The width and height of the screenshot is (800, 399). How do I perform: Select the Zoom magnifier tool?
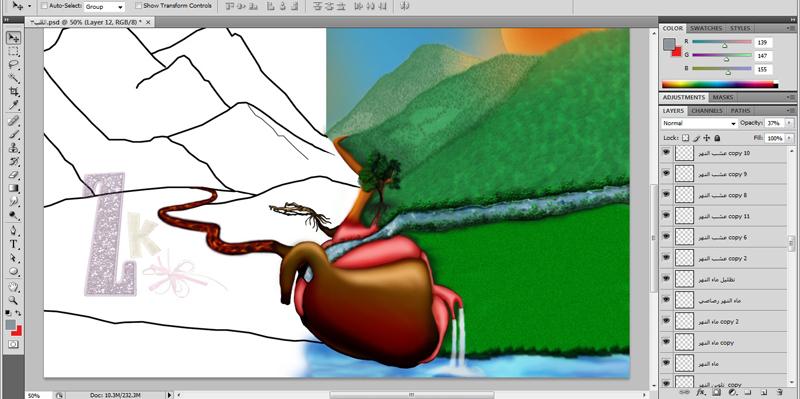14,300
